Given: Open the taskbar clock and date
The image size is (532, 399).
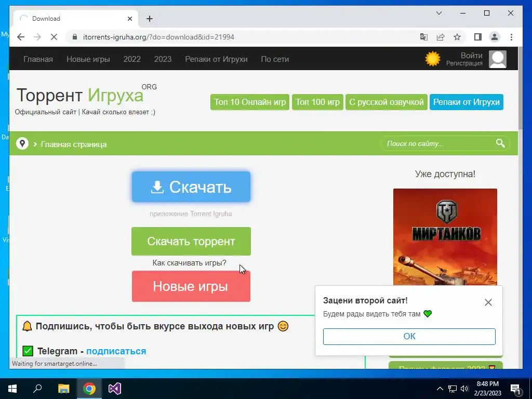Looking at the screenshot, I should [487, 389].
